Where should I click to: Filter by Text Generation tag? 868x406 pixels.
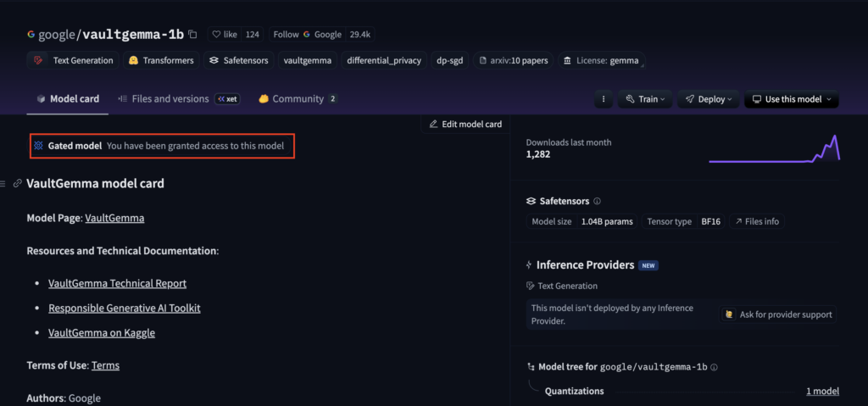point(73,60)
